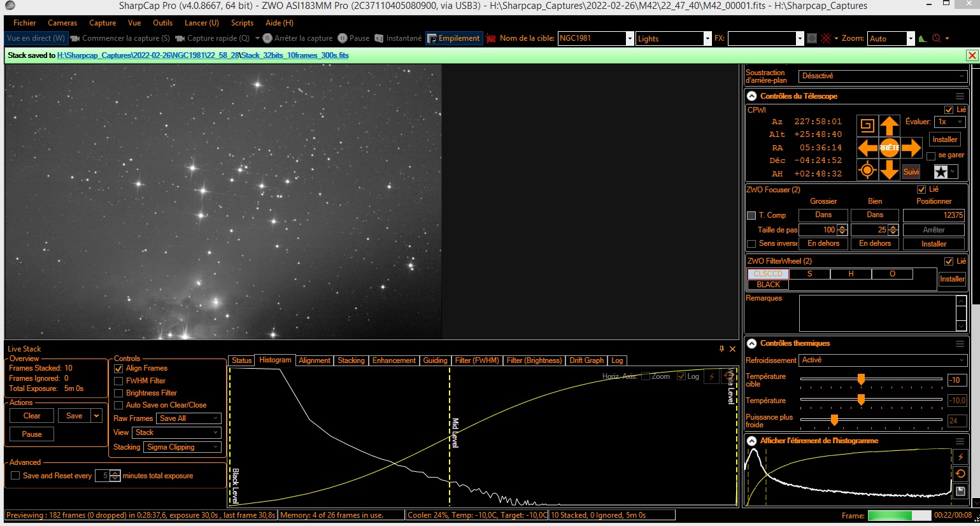Enable the se garer checkbox
Image resolution: width=980 pixels, height=526 pixels.
coord(931,155)
